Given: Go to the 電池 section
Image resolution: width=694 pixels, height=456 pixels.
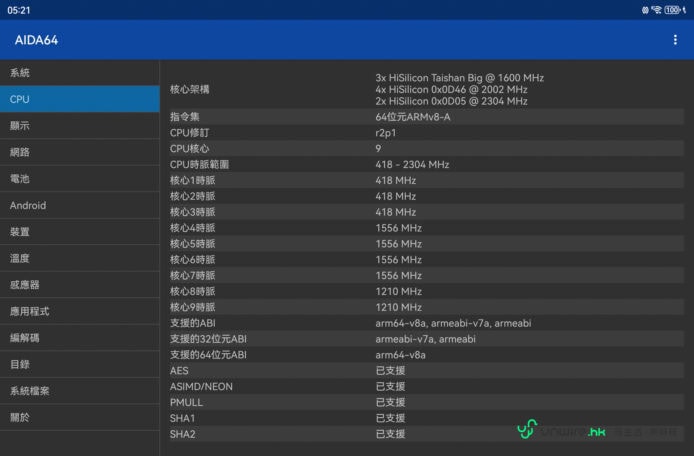Looking at the screenshot, I should pos(80,179).
